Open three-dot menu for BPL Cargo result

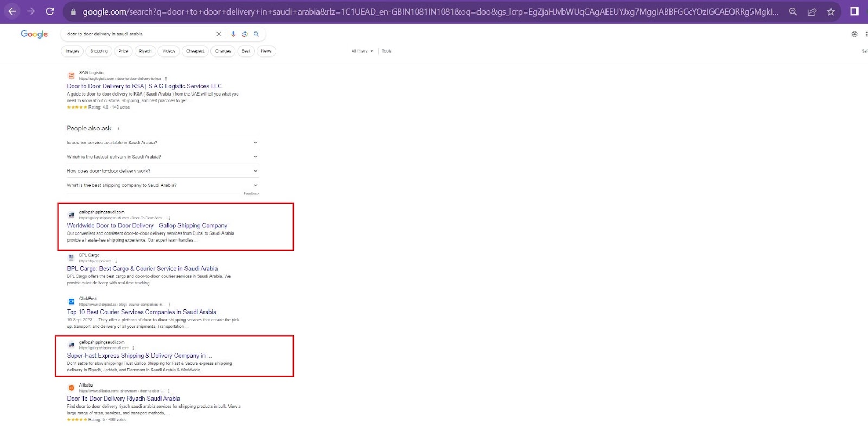[116, 261]
